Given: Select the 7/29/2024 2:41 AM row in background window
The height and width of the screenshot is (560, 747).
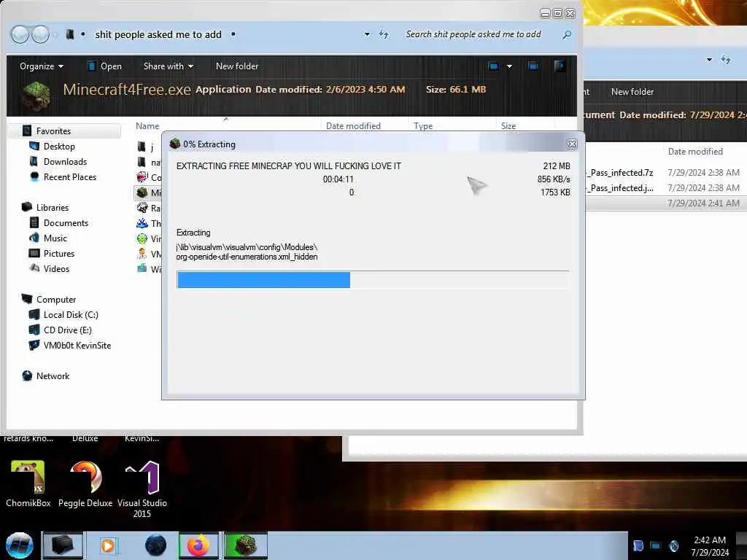Looking at the screenshot, I should (x=667, y=203).
